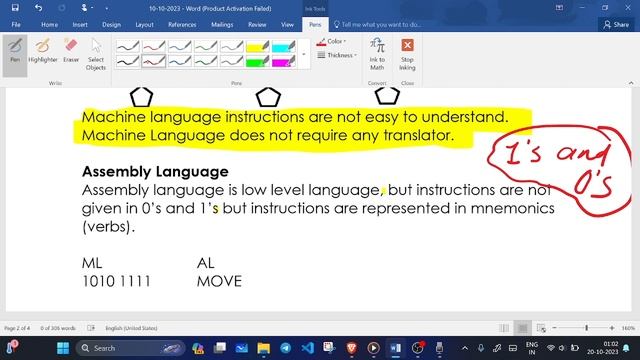This screenshot has width=640, height=360.
Task: Open Ribbon Display Options icon
Action: click(559, 8)
